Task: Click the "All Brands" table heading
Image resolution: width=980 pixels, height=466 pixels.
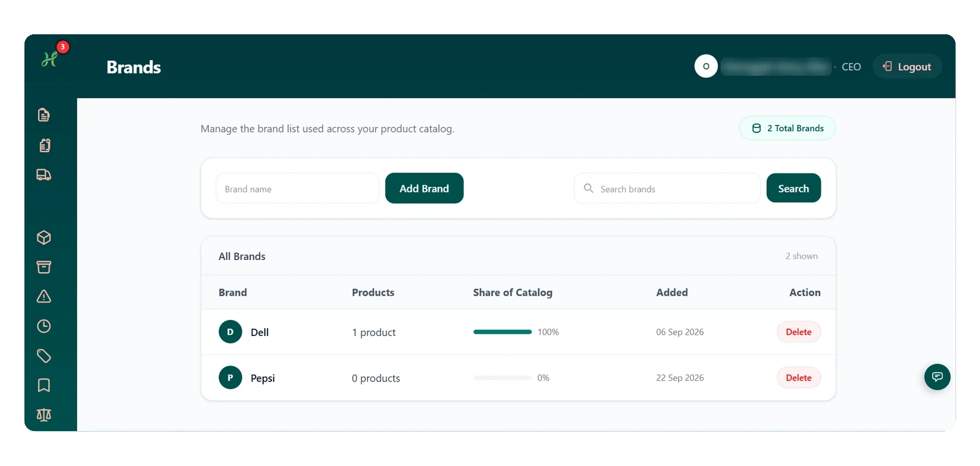Action: click(242, 256)
